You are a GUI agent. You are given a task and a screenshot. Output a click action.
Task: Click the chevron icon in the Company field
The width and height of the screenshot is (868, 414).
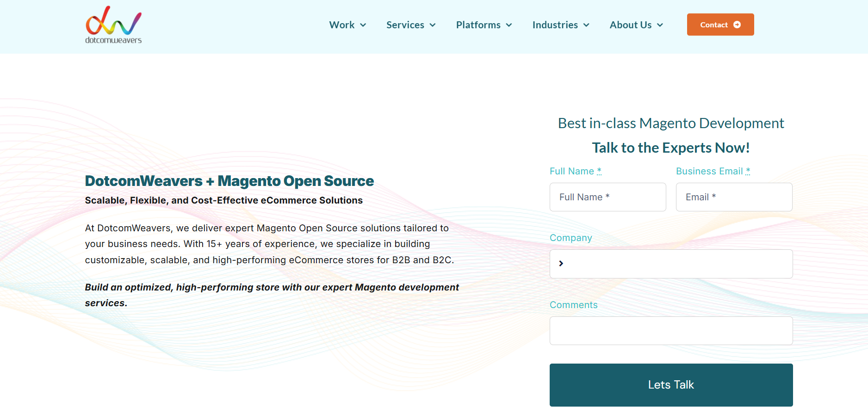coord(561,264)
